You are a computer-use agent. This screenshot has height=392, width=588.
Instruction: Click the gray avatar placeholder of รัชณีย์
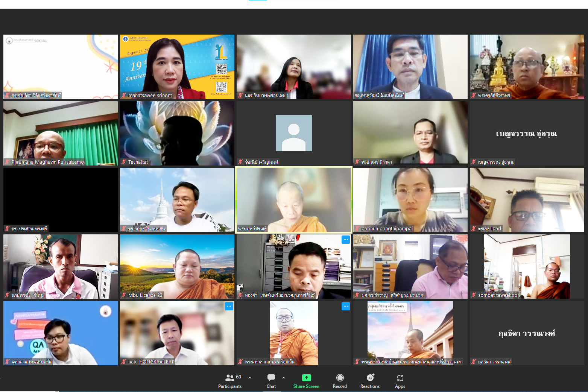[293, 133]
